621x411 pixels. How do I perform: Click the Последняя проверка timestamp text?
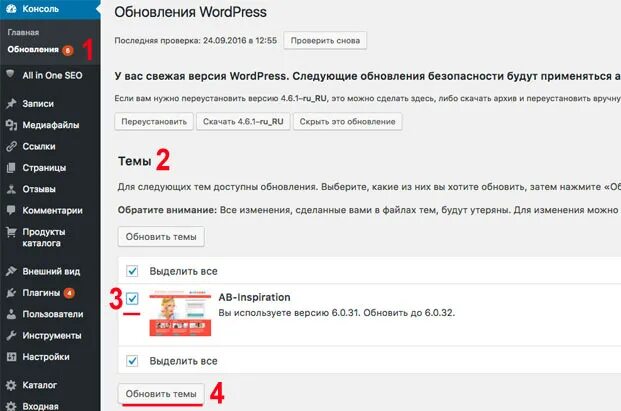point(196,40)
